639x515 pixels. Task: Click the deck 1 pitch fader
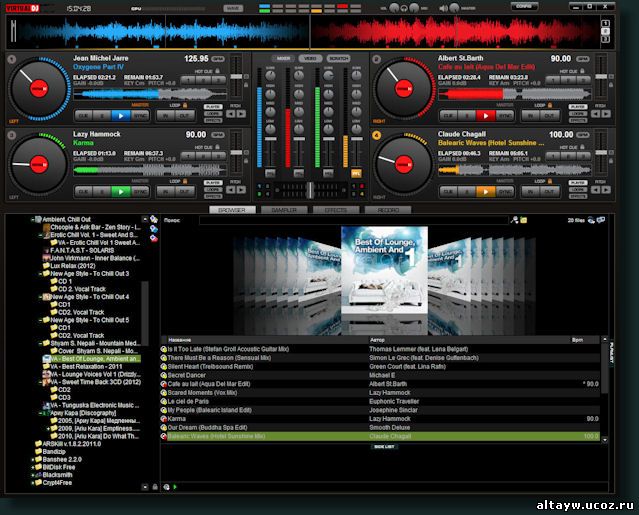(236, 77)
